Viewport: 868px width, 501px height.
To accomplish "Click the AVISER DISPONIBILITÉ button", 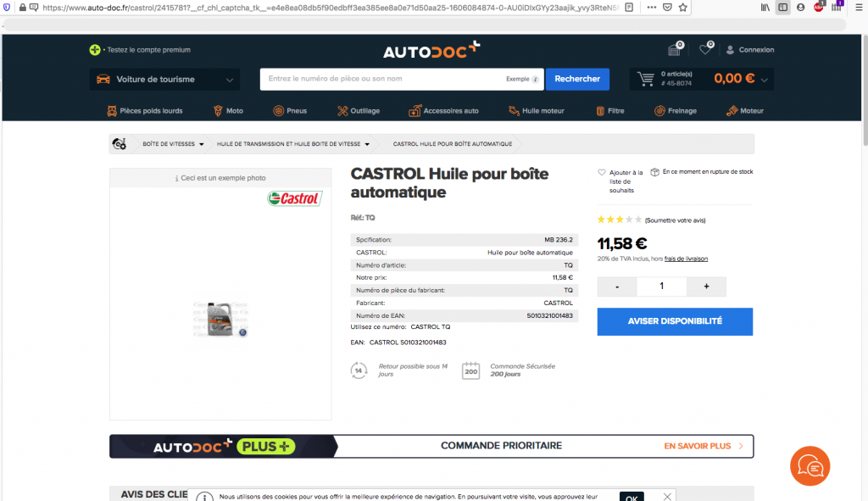I will point(675,321).
